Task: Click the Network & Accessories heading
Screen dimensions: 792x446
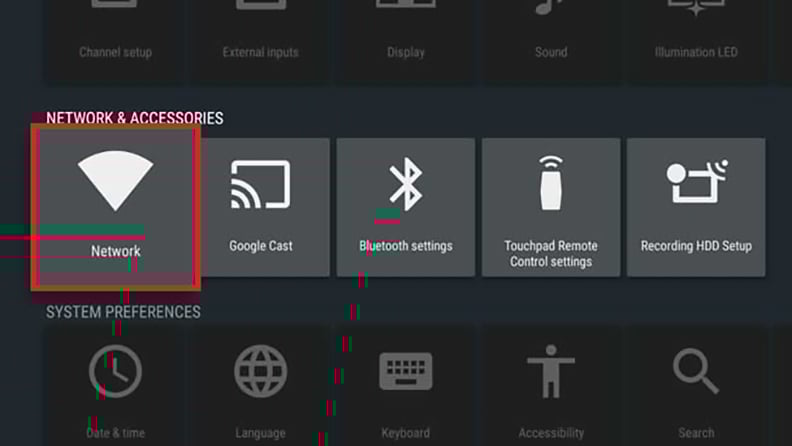Action: pos(134,118)
